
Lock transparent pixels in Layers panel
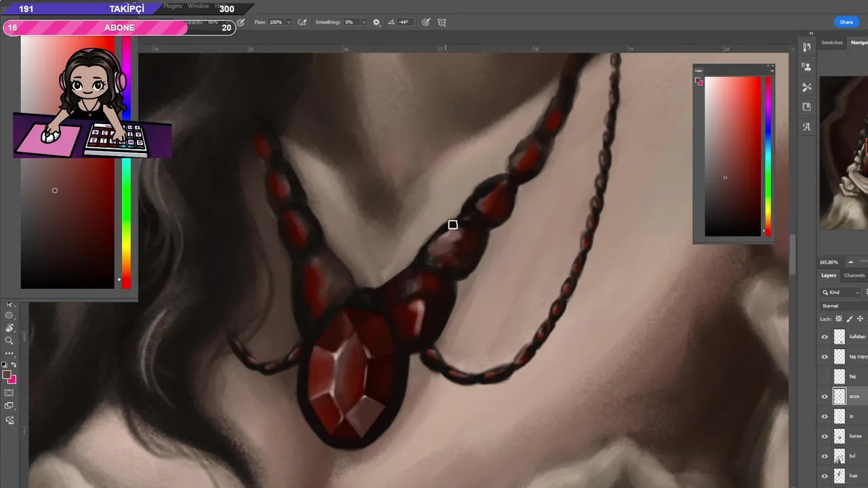(839, 319)
